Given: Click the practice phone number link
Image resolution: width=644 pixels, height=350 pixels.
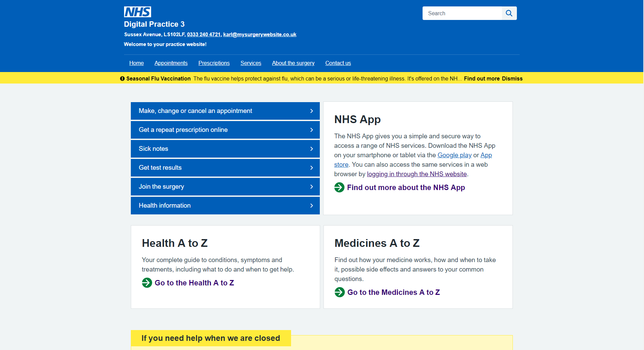Looking at the screenshot, I should pyautogui.click(x=204, y=34).
